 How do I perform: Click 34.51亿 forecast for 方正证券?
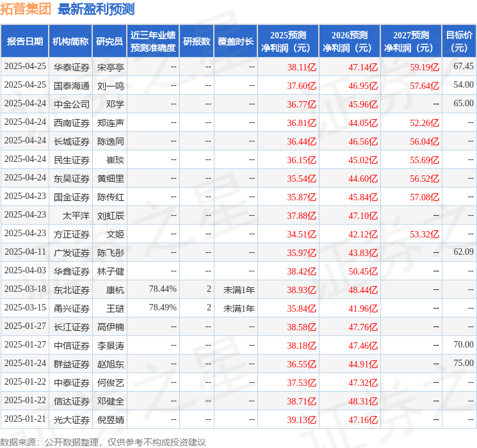pos(302,234)
